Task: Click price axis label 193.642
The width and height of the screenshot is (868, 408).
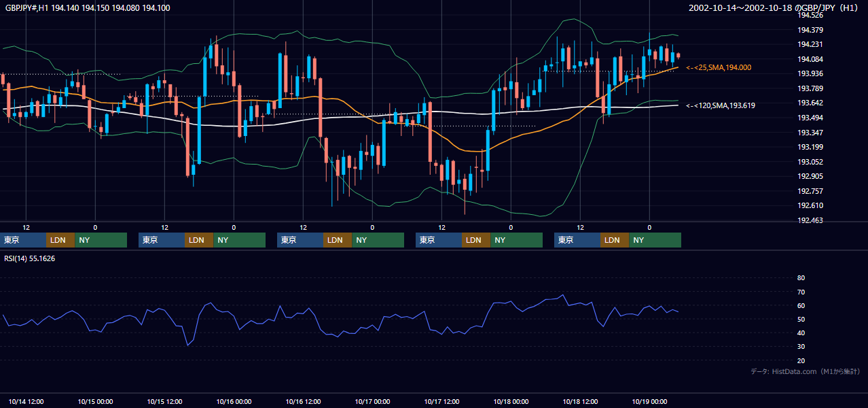Action: pyautogui.click(x=810, y=103)
